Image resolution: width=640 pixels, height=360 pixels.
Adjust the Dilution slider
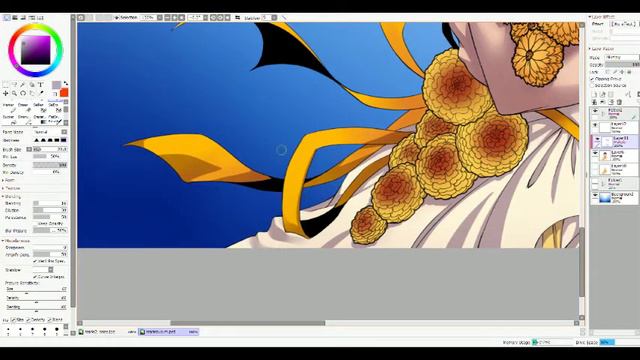point(50,210)
